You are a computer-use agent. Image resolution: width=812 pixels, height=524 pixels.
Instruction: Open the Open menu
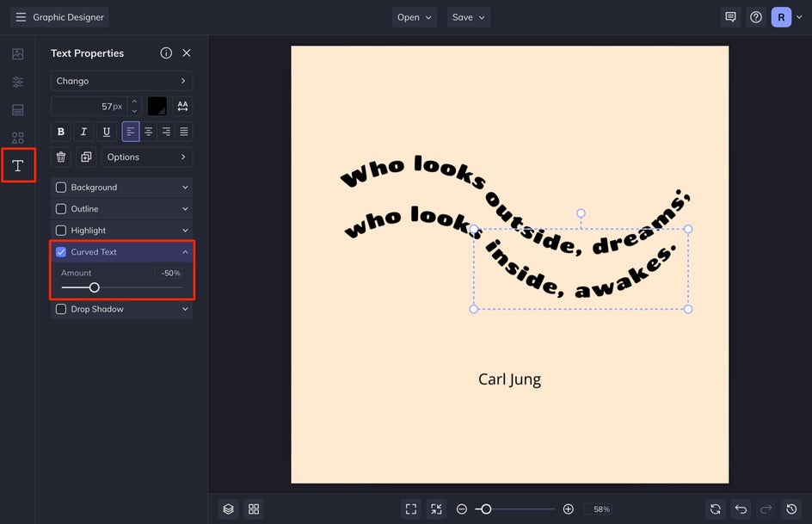point(415,17)
